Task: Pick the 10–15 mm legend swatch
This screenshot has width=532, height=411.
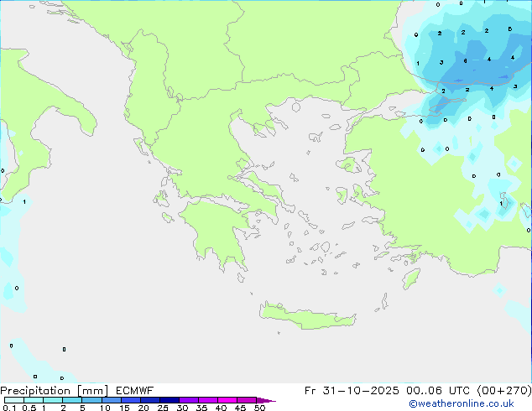Action: click(111, 400)
